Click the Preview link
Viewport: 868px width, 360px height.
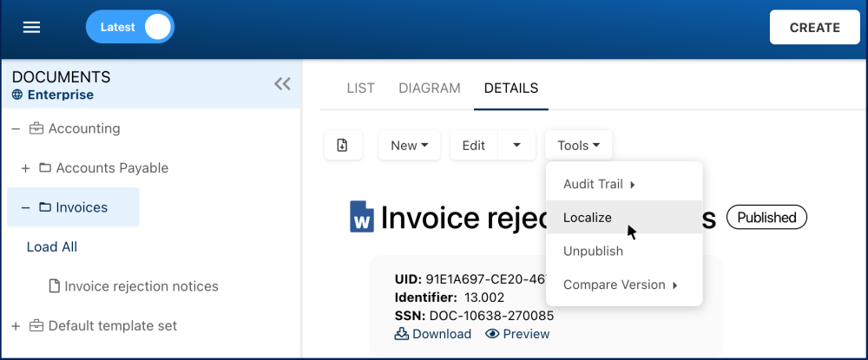coord(526,334)
